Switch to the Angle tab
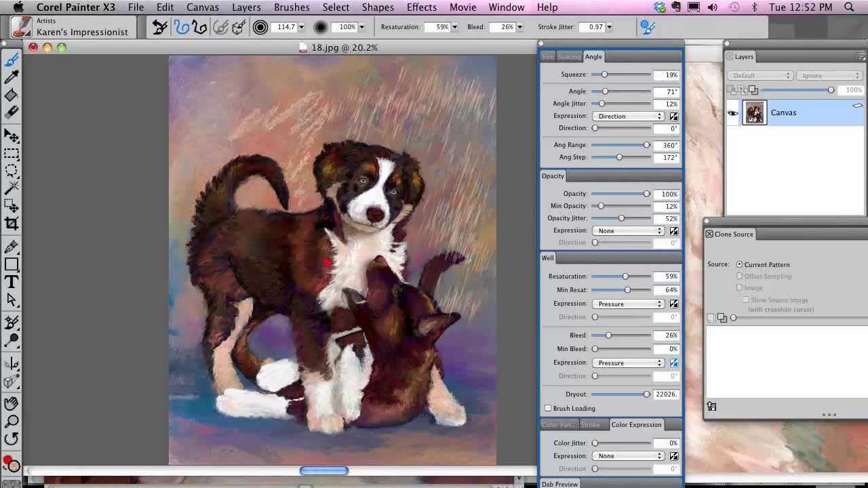The width and height of the screenshot is (868, 488). click(x=593, y=57)
